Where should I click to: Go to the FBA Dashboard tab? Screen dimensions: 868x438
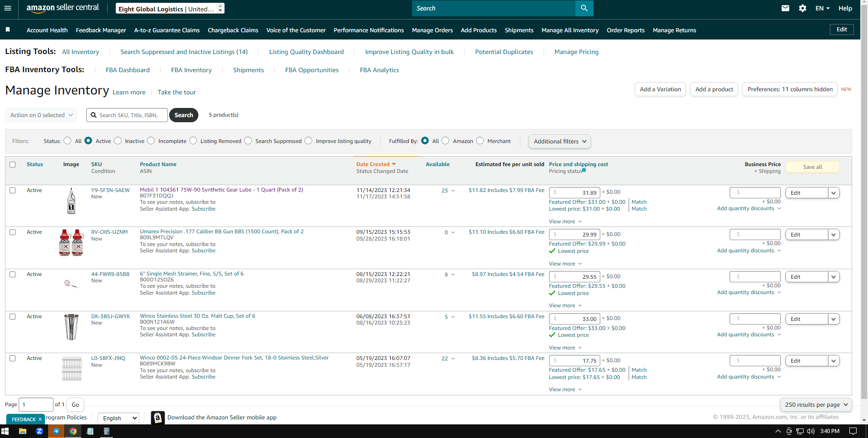(128, 70)
